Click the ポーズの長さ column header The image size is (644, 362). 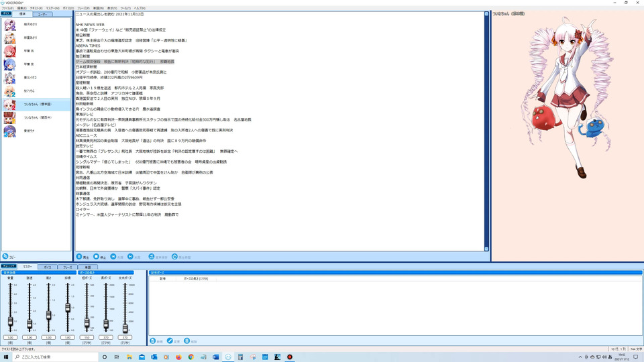click(195, 279)
